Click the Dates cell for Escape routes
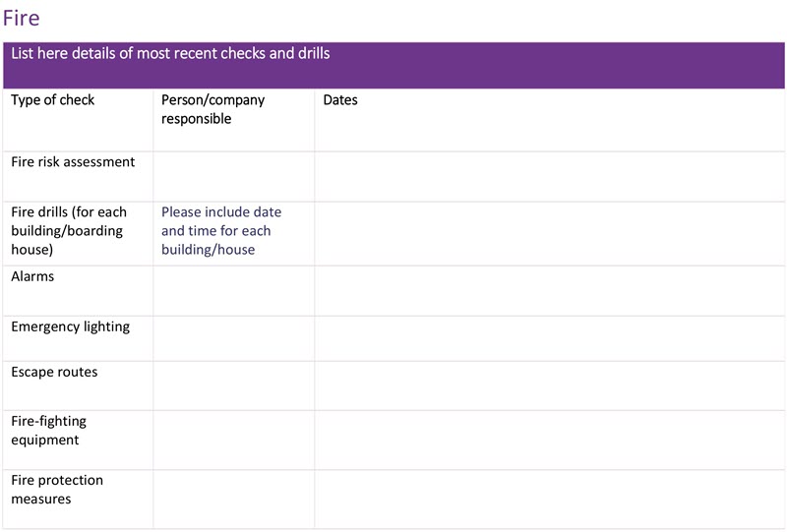The height and width of the screenshot is (532, 787). click(549, 384)
